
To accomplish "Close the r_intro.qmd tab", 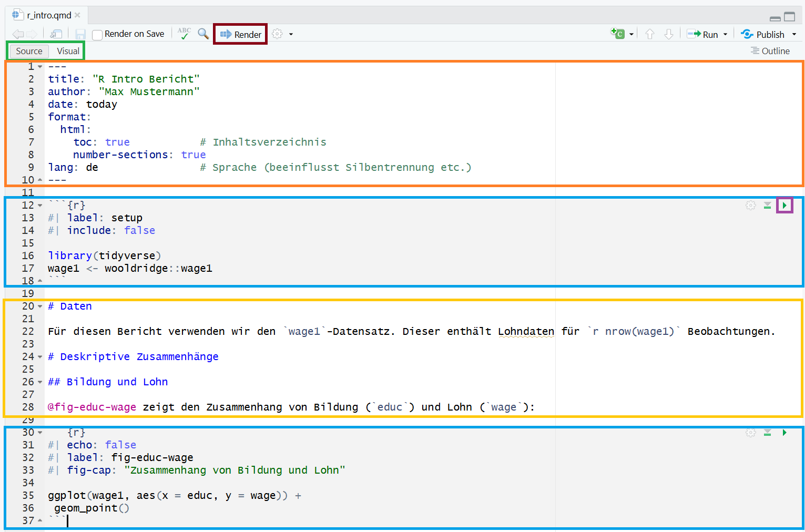I will (77, 15).
